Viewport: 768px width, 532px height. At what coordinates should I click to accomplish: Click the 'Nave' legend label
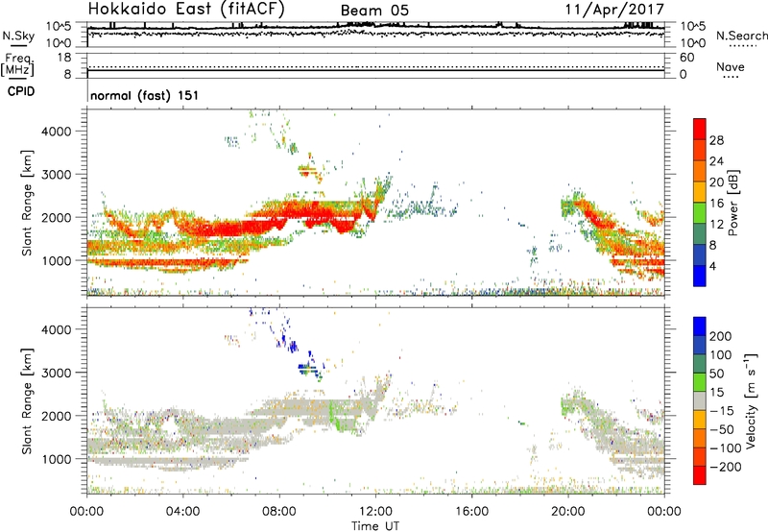coord(731,66)
